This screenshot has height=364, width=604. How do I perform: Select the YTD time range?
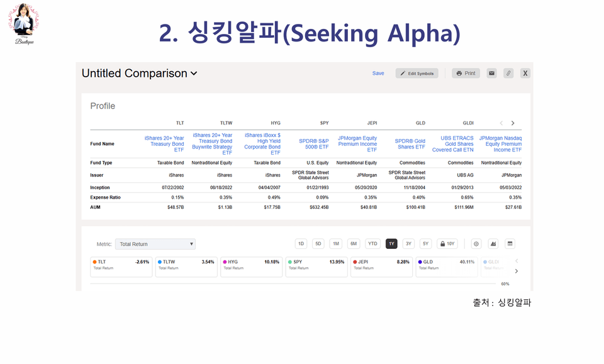(372, 243)
